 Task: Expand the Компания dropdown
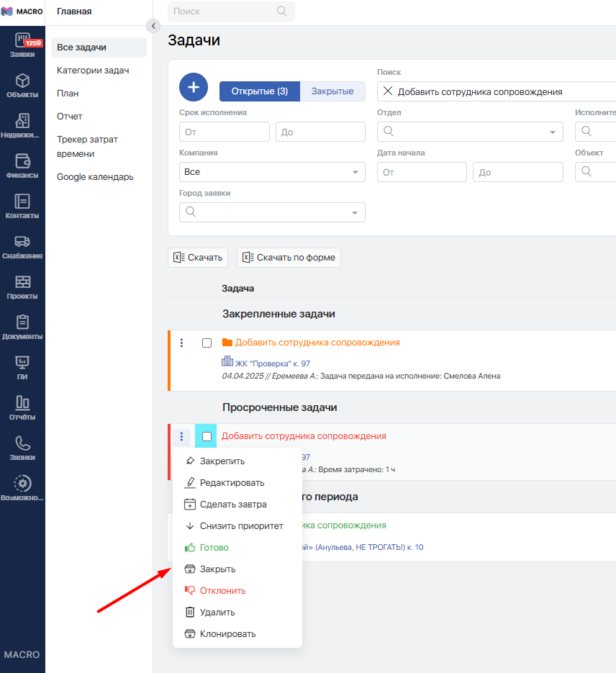coord(272,172)
